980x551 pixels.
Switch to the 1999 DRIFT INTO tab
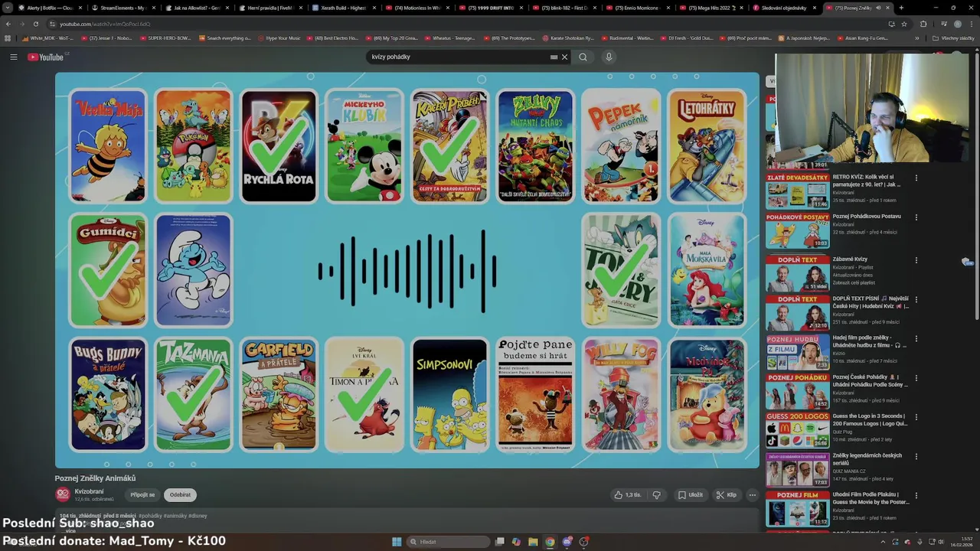pyautogui.click(x=491, y=8)
